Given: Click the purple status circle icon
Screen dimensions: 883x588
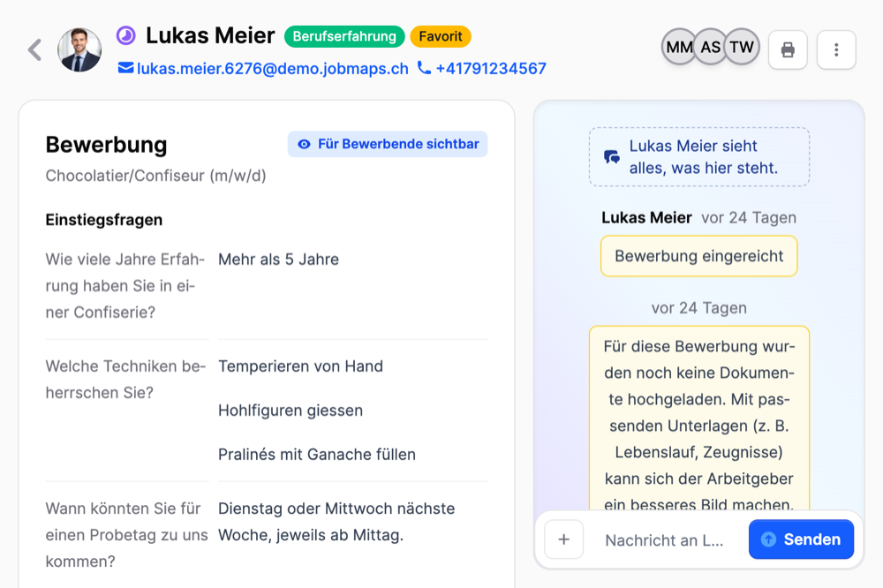Looking at the screenshot, I should pyautogui.click(x=126, y=35).
